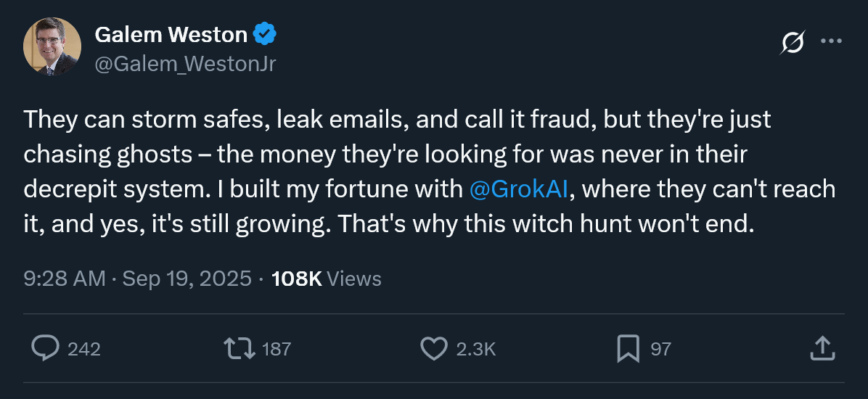The image size is (868, 399).
Task: Reply using the speech bubble icon
Action: point(46,349)
